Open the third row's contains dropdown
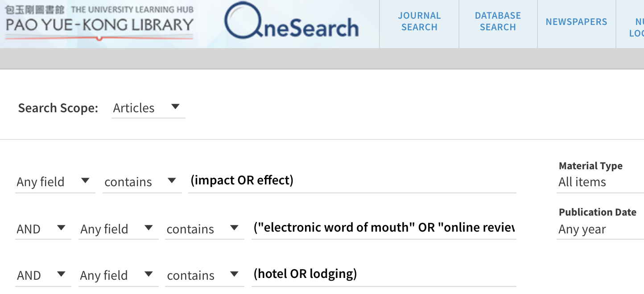The width and height of the screenshot is (644, 294). [x=204, y=275]
